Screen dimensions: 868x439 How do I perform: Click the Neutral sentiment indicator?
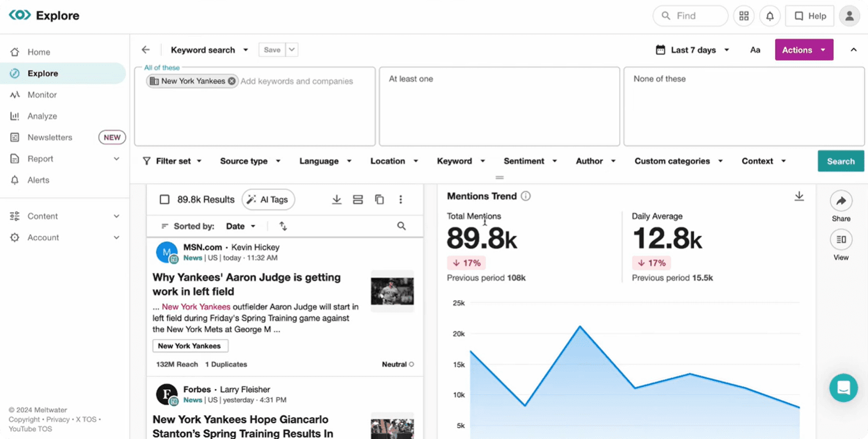click(398, 364)
